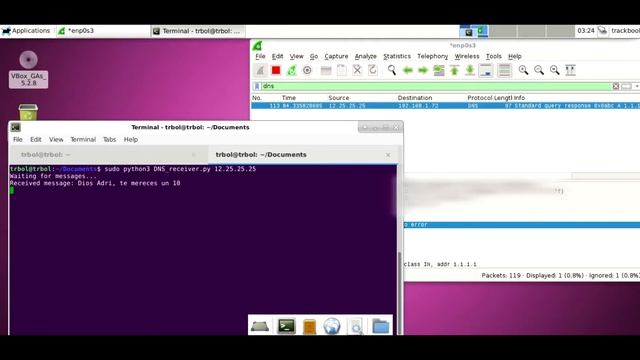The width and height of the screenshot is (640, 360).
Task: Open terminal File menu
Action: pyautogui.click(x=18, y=140)
